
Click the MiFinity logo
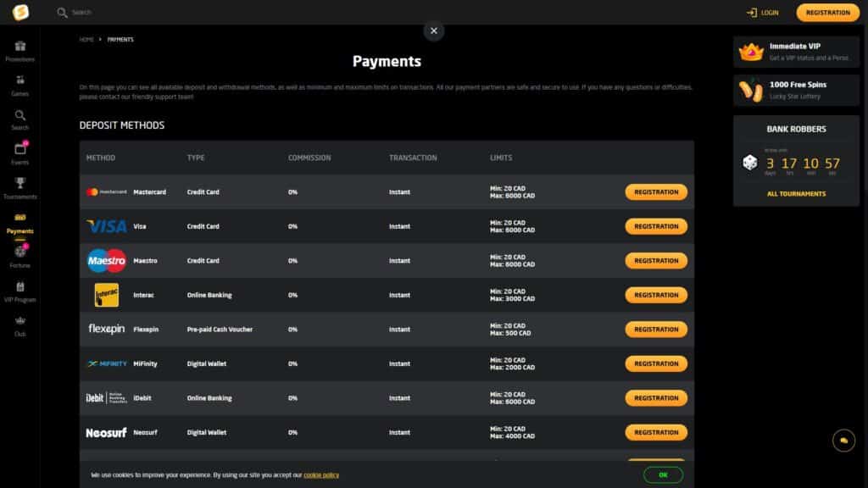point(108,363)
